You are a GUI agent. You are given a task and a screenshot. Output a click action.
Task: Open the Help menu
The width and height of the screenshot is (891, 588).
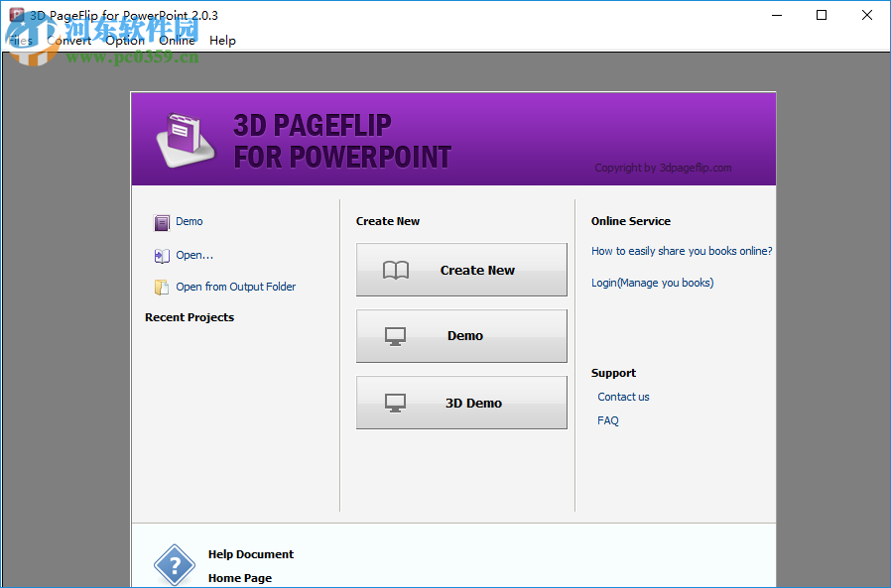[222, 41]
